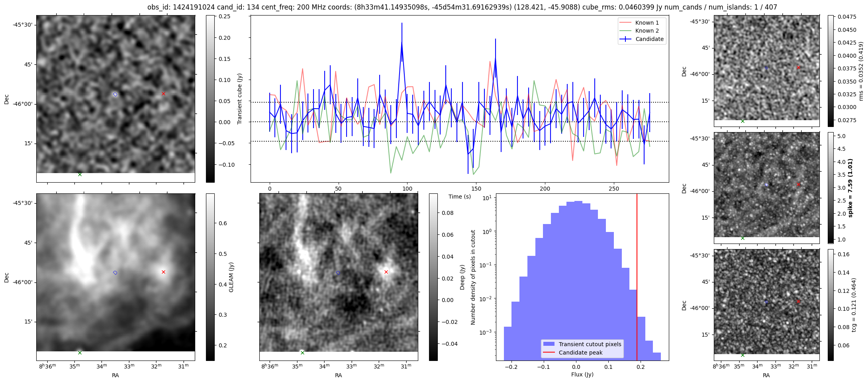Select the blue candidate marker in the spike map

766,185
